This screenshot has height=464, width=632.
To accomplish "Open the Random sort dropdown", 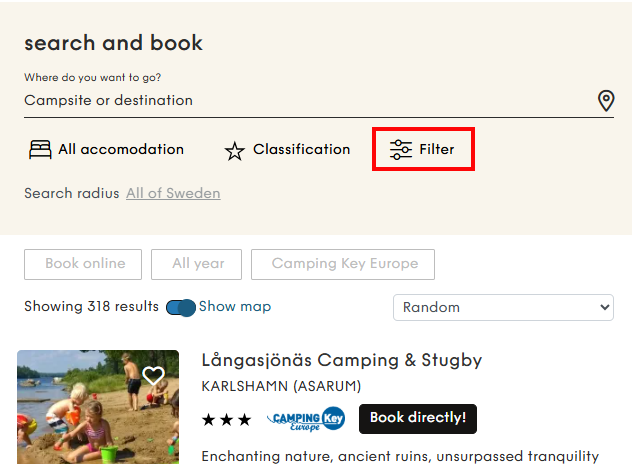I will point(503,307).
